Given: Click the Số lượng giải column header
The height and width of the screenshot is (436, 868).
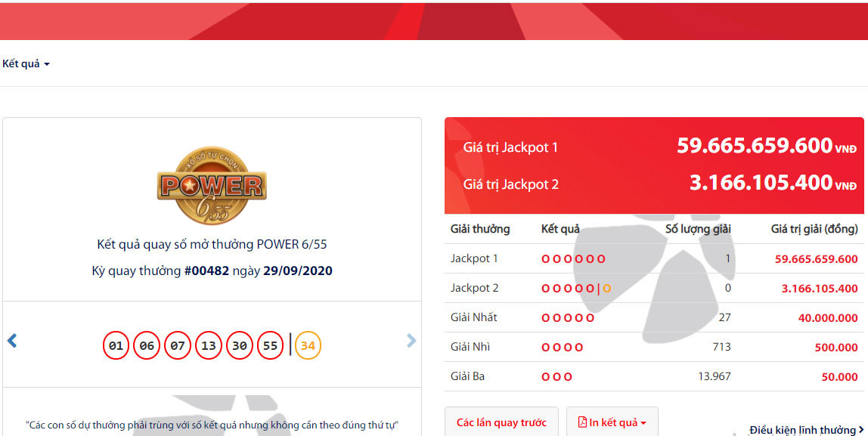Looking at the screenshot, I should [x=697, y=229].
